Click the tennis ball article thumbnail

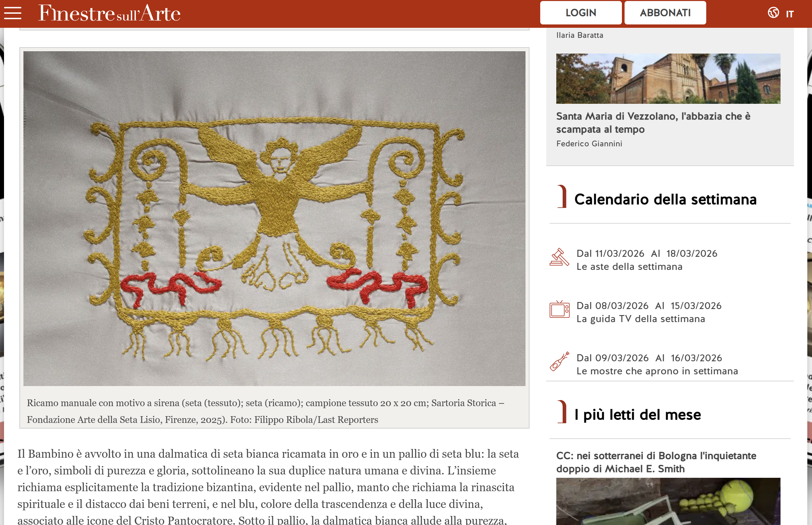(668, 501)
